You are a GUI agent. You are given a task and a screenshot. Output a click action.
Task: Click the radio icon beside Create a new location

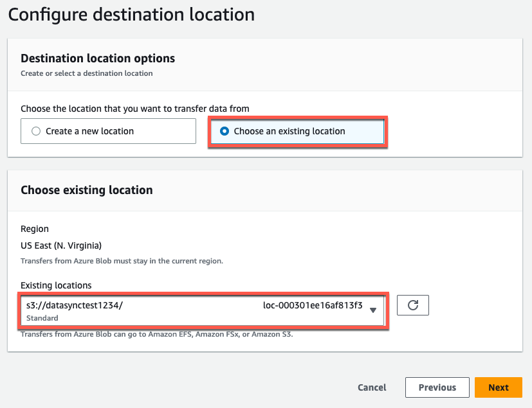[35, 130]
